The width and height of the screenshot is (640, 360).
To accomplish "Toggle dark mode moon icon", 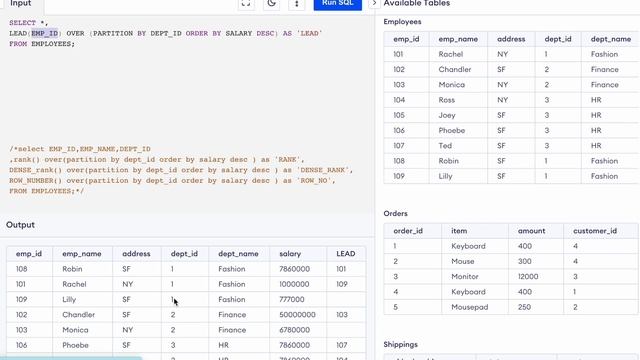I will tap(271, 4).
